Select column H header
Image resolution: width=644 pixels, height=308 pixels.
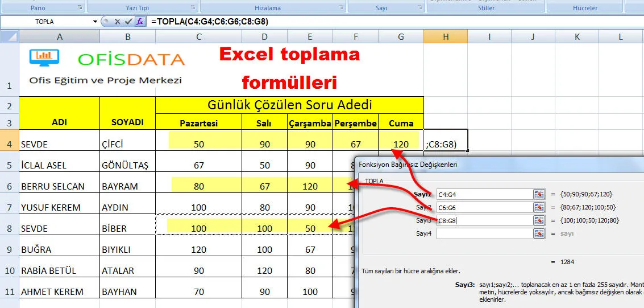click(x=446, y=36)
